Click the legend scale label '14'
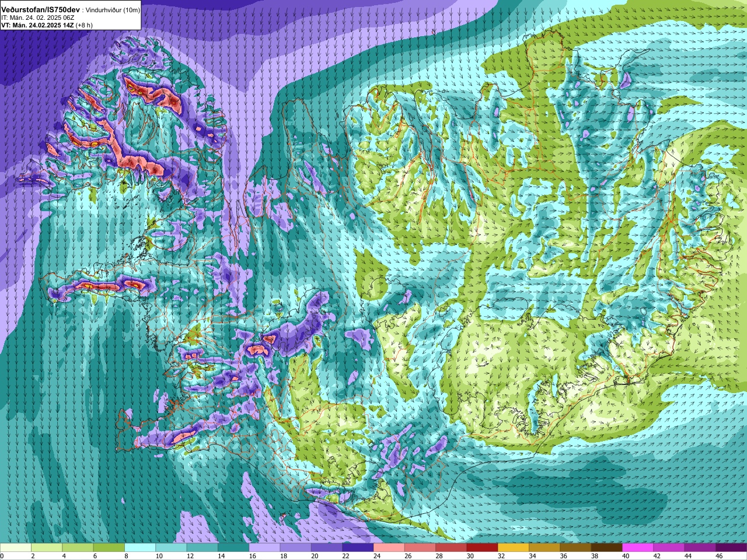747x560 pixels. [x=221, y=556]
